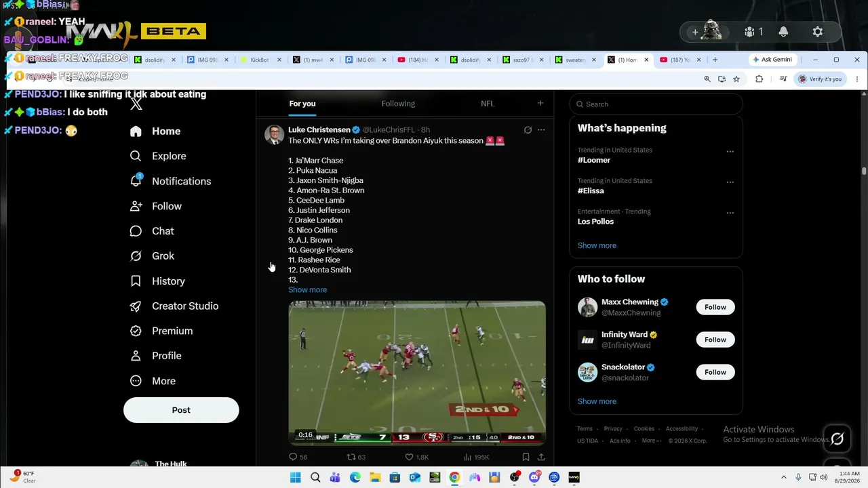Open the #Elissa trending topic
The width and height of the screenshot is (868, 488).
click(x=591, y=191)
